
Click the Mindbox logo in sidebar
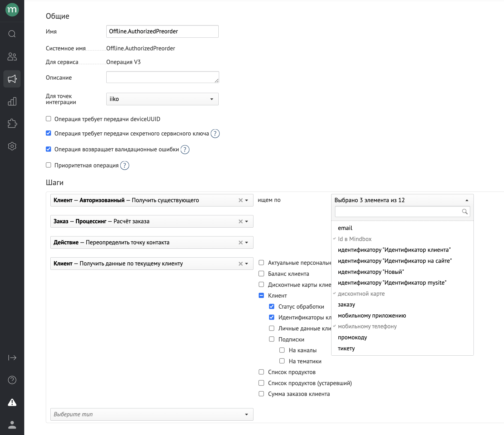[12, 10]
